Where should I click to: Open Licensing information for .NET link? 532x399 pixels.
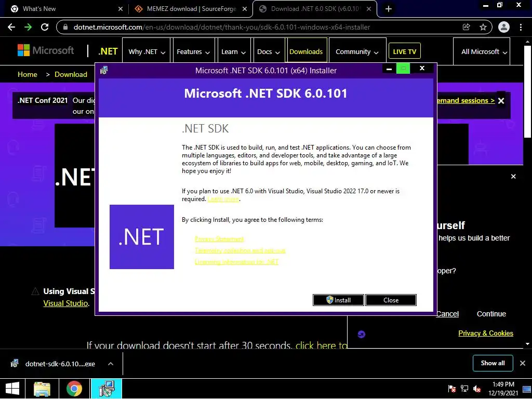point(236,262)
